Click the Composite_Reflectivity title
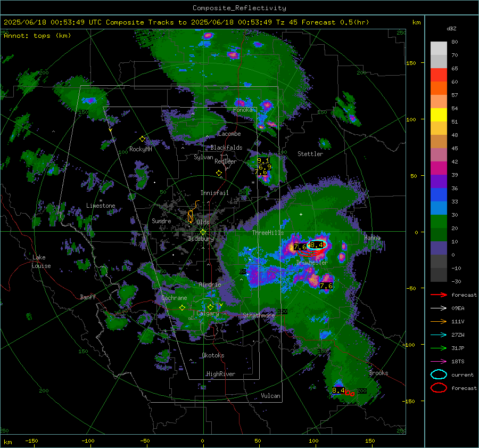The height and width of the screenshot is (448, 479). [240, 8]
